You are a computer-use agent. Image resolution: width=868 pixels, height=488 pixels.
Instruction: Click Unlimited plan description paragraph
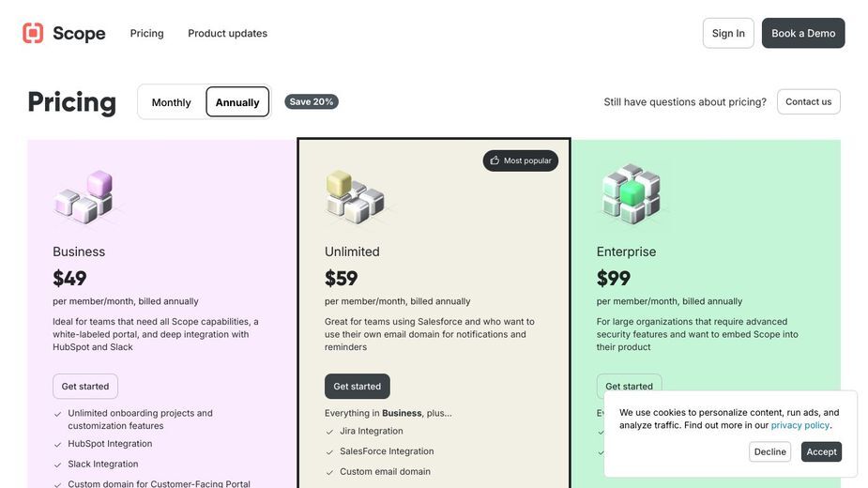click(x=430, y=334)
